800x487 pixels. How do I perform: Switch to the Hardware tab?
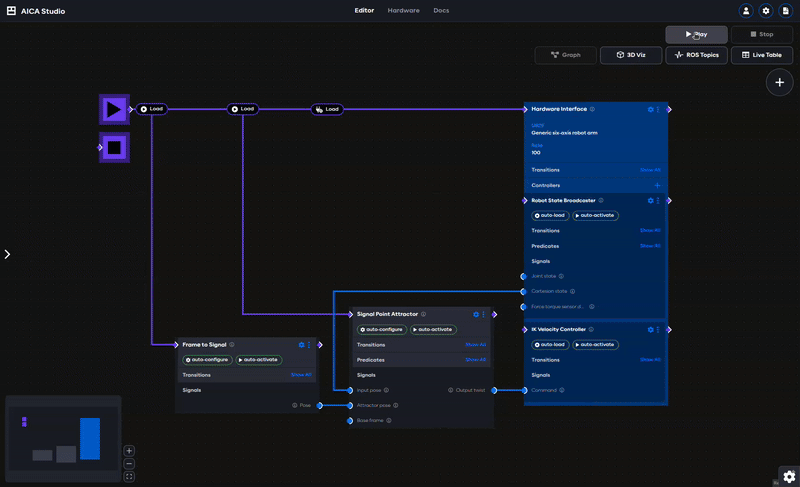404,10
